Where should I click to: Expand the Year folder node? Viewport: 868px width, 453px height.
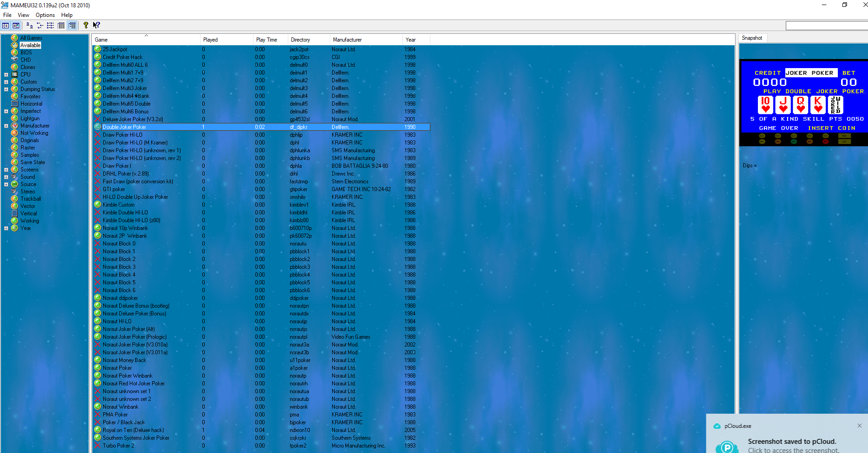pyautogui.click(x=6, y=228)
